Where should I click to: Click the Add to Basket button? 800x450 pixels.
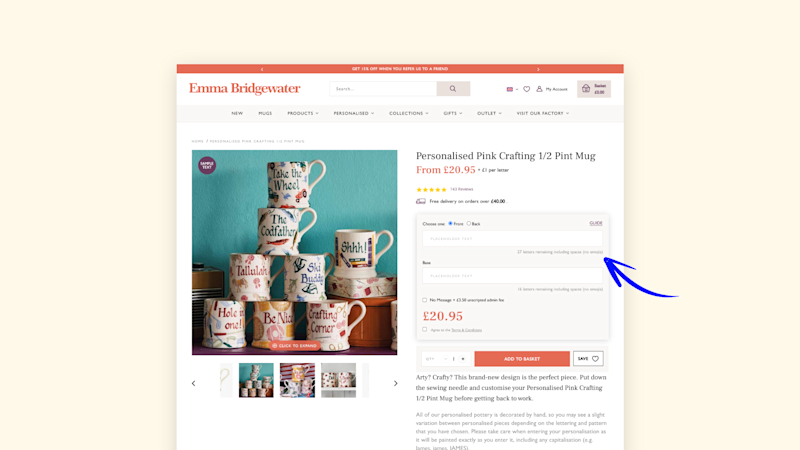click(522, 359)
